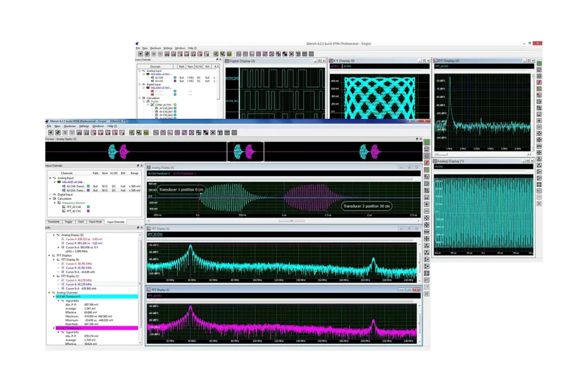
Task: Open Windows menu in front window
Action: [x=98, y=126]
